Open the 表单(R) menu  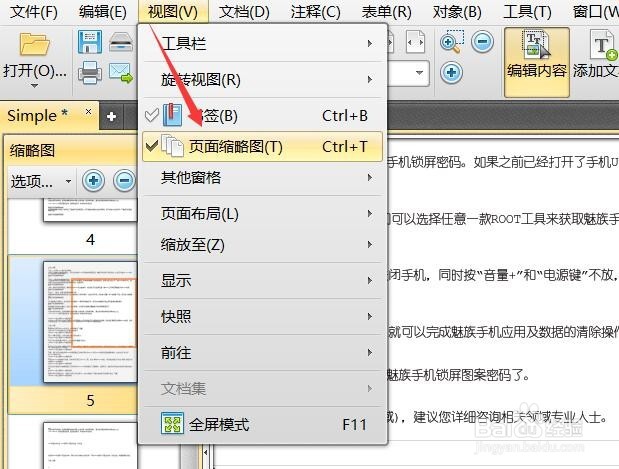[x=386, y=12]
